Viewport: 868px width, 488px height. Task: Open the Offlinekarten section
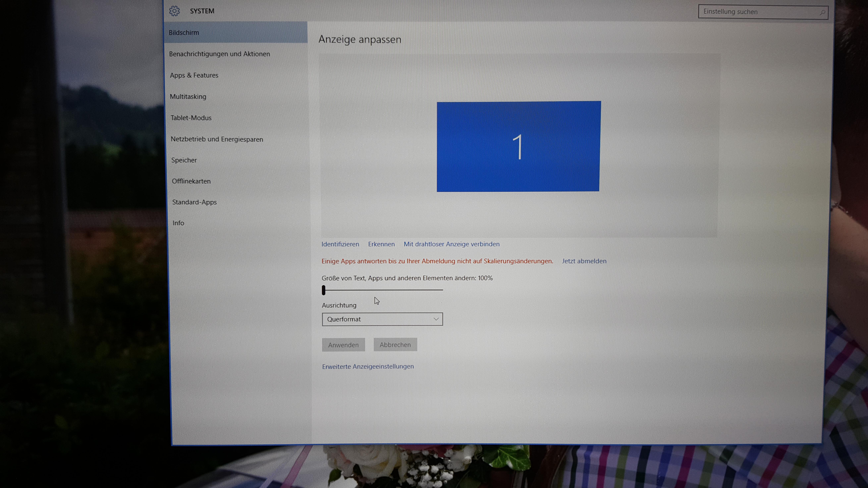(191, 181)
